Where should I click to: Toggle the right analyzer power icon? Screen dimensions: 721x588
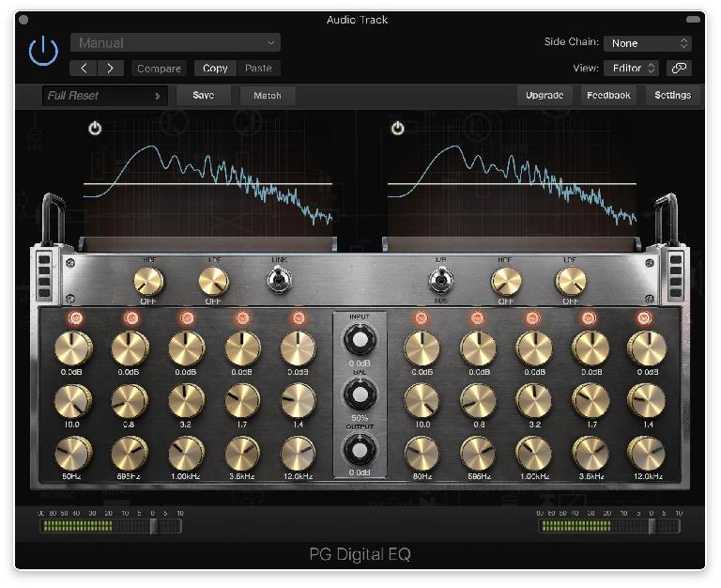tap(398, 128)
